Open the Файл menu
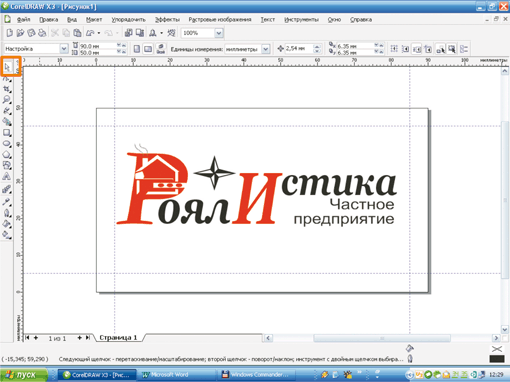This screenshot has height=382, width=510. click(x=23, y=20)
